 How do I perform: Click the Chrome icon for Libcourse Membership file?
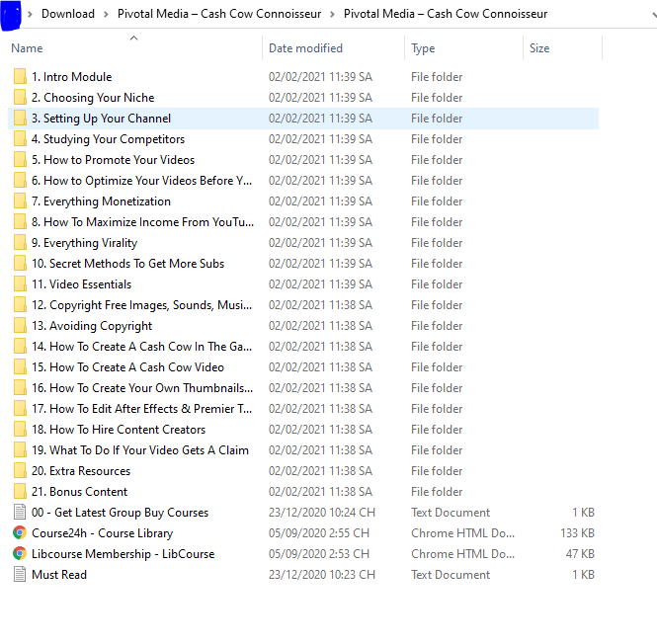20,553
